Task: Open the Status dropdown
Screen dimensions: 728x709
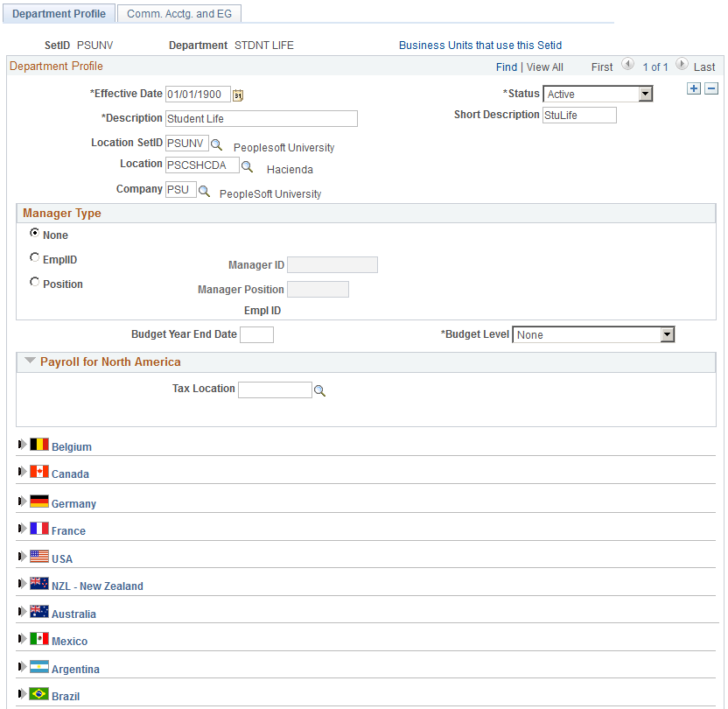Action: point(647,94)
